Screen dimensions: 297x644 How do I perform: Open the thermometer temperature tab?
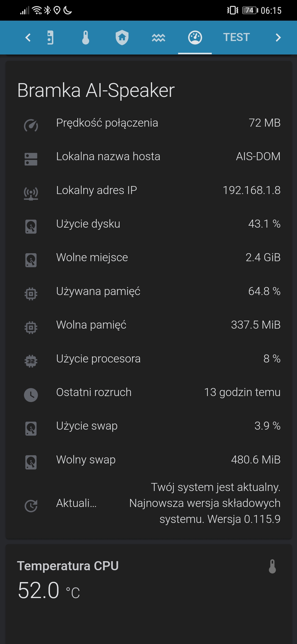coord(86,37)
